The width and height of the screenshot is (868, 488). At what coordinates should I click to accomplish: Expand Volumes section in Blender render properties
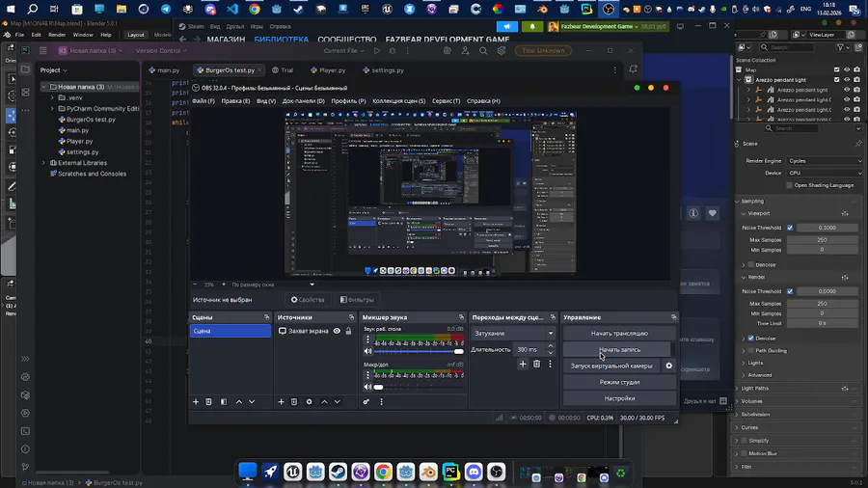coord(751,401)
